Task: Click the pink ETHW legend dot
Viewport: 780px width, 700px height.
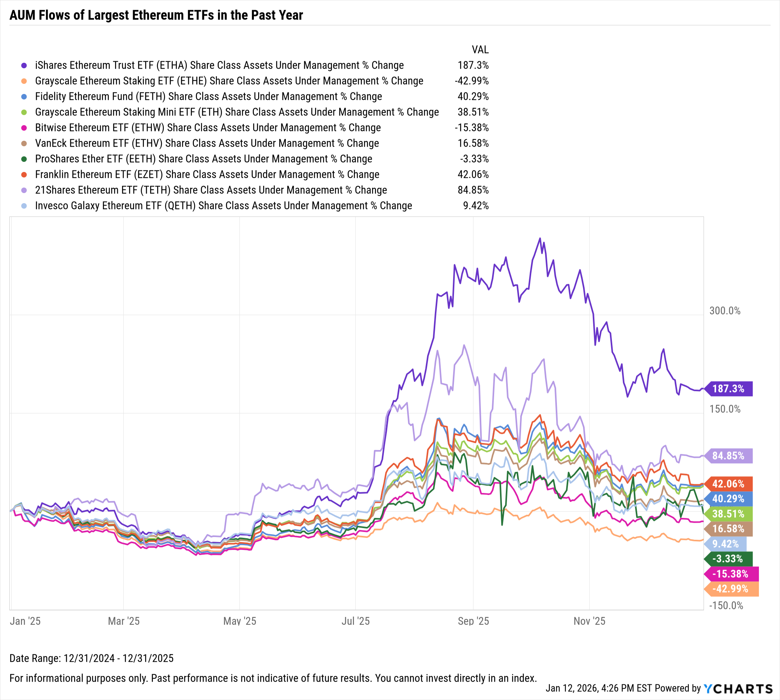Action: click(24, 128)
